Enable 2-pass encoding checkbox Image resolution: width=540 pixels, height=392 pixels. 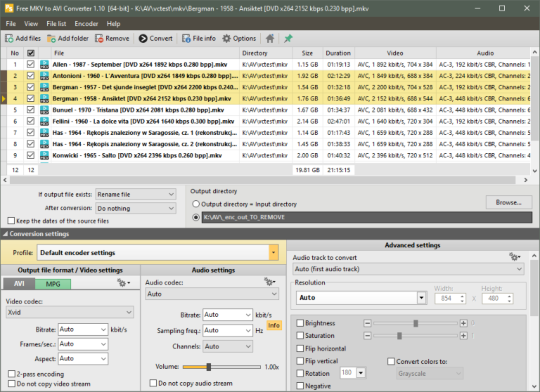11,374
